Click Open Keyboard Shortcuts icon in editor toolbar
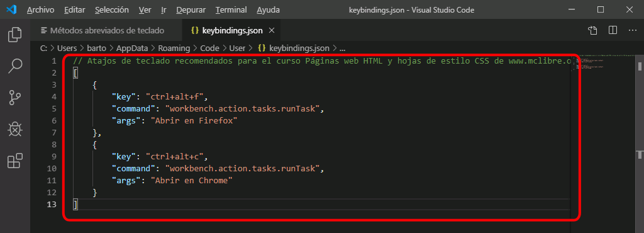This screenshot has width=644, height=233. 592,30
